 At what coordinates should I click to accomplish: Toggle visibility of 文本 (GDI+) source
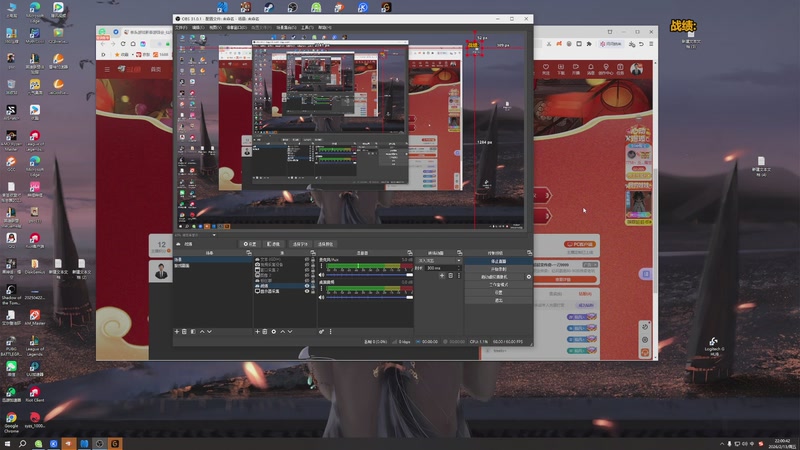pyautogui.click(x=307, y=259)
